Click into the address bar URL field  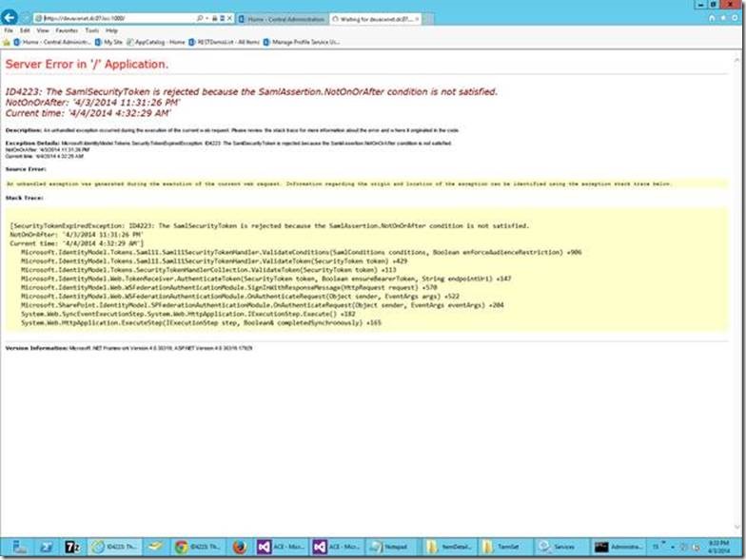[x=114, y=18]
